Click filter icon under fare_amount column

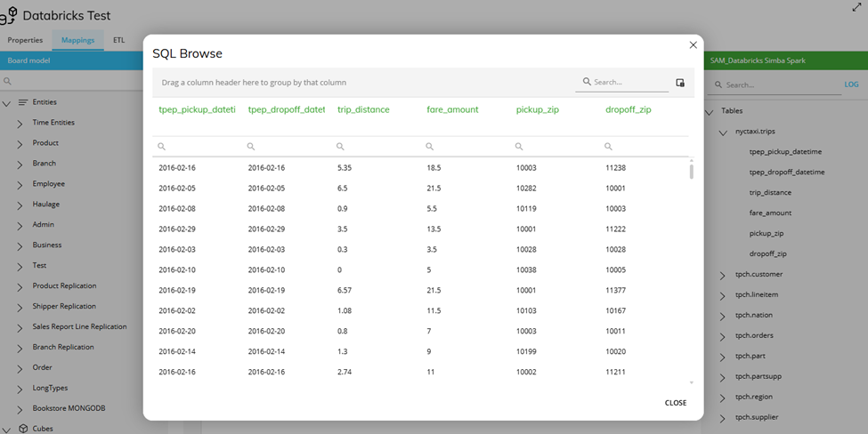pyautogui.click(x=430, y=147)
